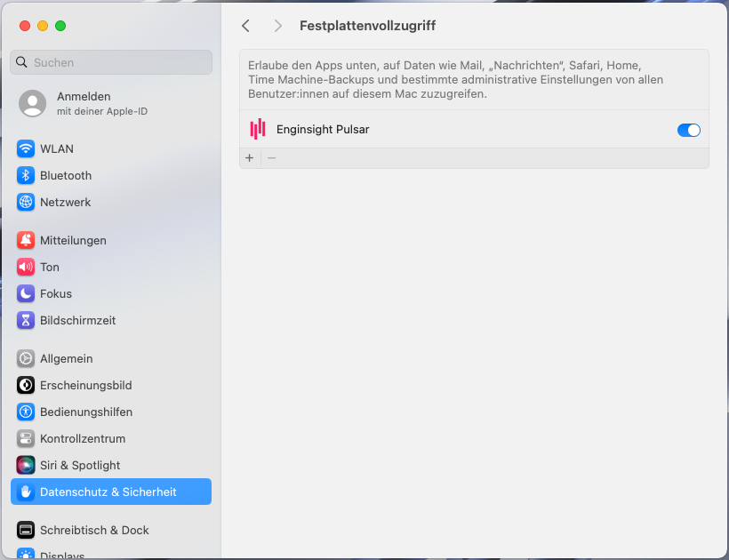Open Kontrollzentrum settings

click(83, 438)
